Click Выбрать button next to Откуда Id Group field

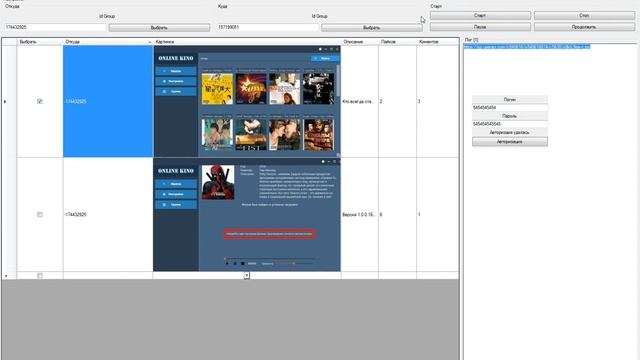(x=159, y=27)
